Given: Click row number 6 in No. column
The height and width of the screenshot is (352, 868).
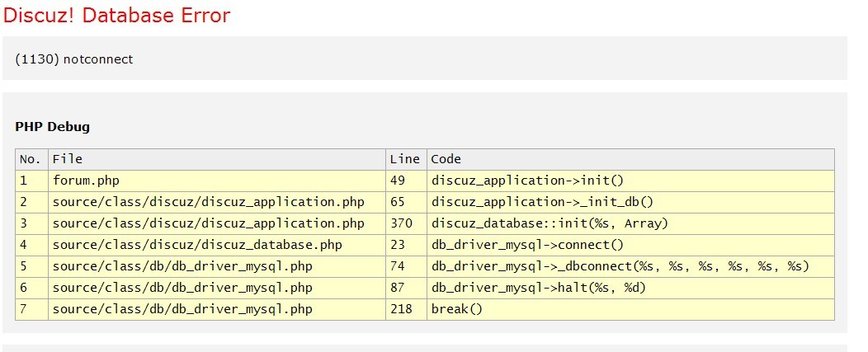Looking at the screenshot, I should [x=31, y=289].
